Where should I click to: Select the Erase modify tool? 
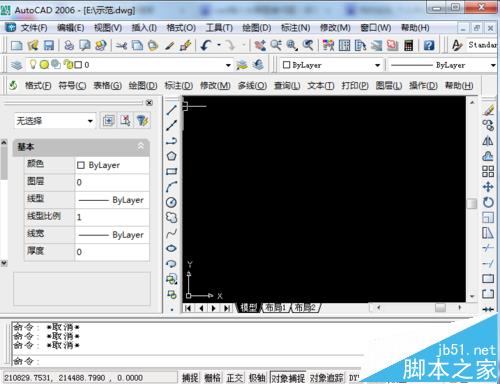click(x=488, y=110)
